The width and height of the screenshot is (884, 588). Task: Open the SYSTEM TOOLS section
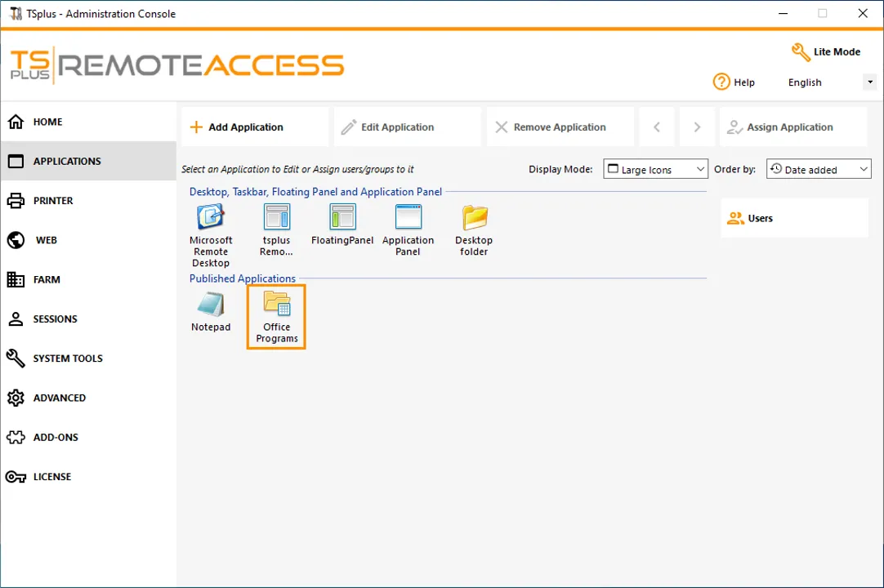click(68, 359)
